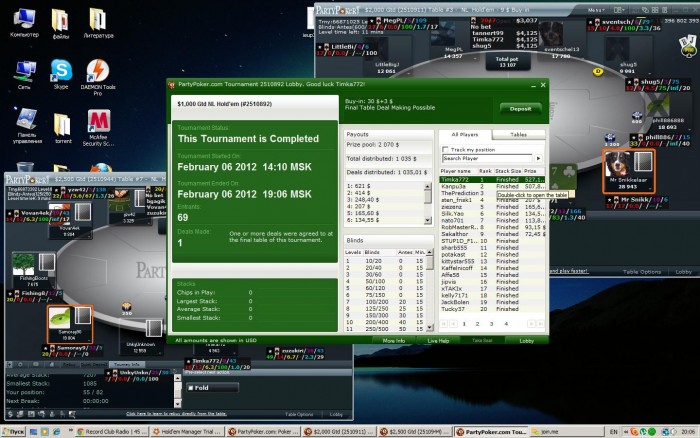Check the Track my position checkbox
Screen dimensions: 700x438
pos(445,150)
